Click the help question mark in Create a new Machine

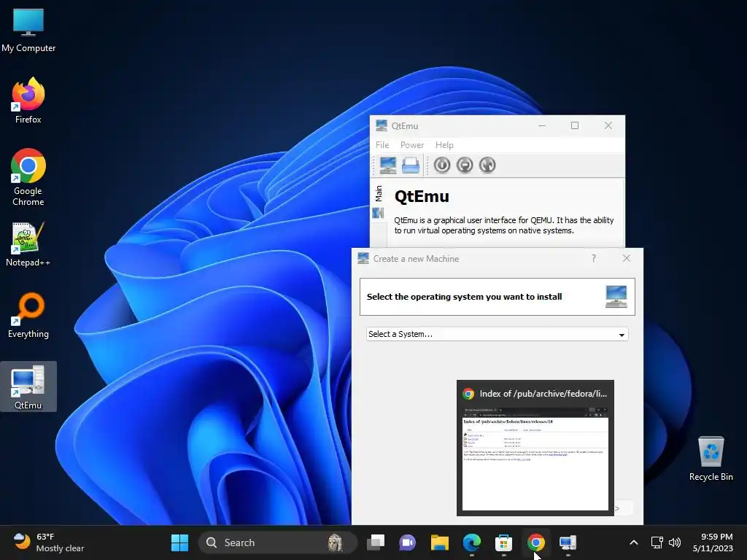(x=594, y=258)
